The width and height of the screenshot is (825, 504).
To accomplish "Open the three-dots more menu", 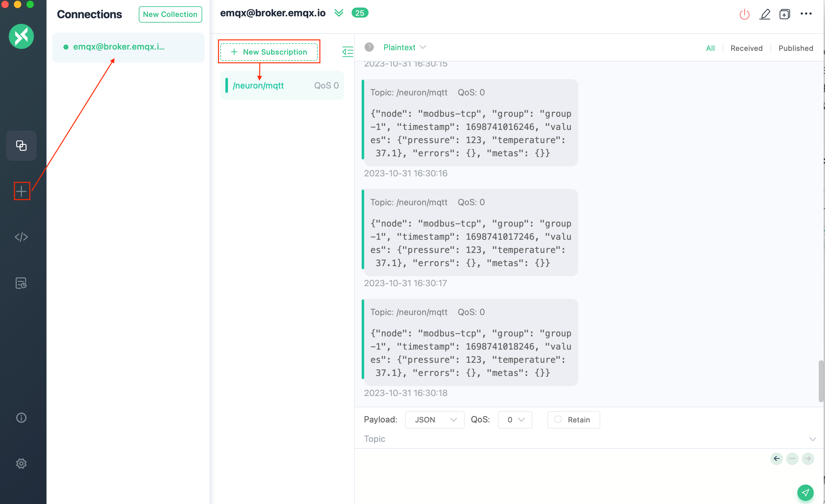I will 806,14.
